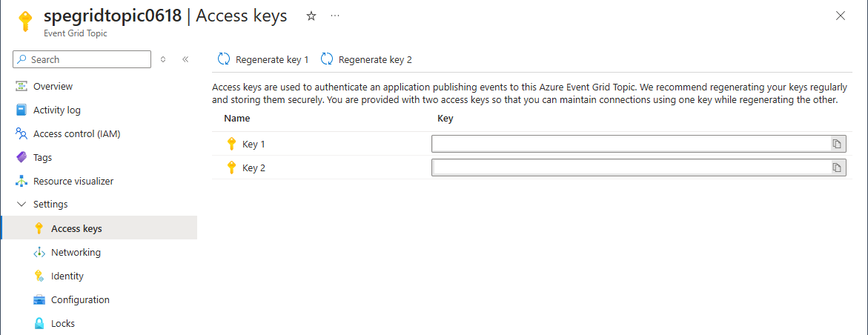Go to Access control (IAM)
868x335 pixels.
76,134
